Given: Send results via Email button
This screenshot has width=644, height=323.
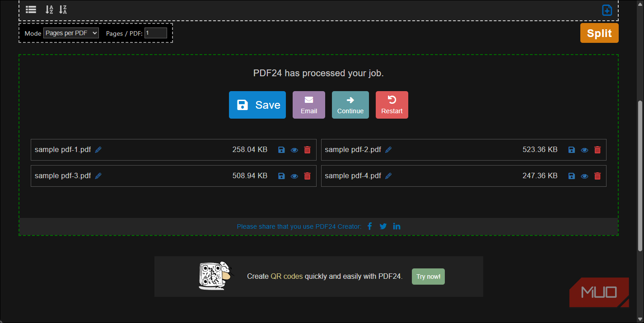Looking at the screenshot, I should tap(309, 105).
